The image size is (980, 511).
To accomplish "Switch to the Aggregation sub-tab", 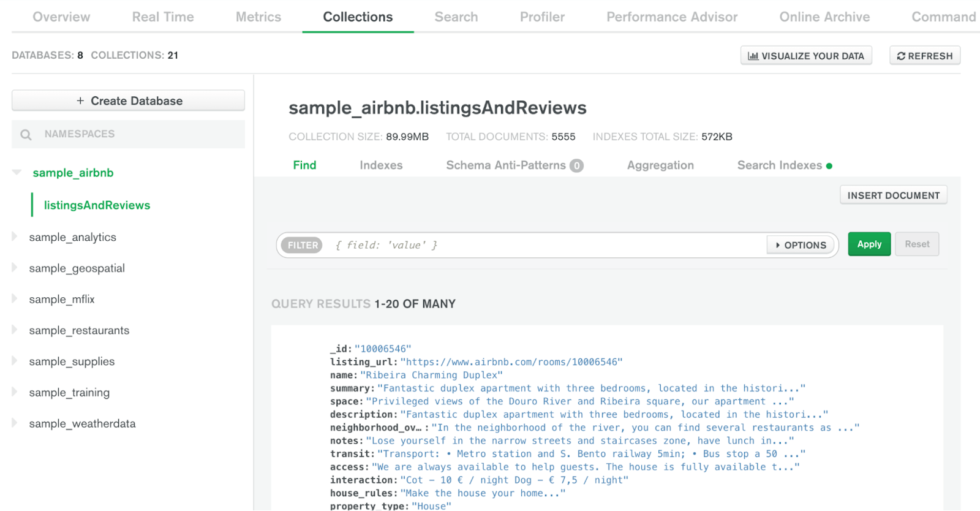I will (x=660, y=165).
